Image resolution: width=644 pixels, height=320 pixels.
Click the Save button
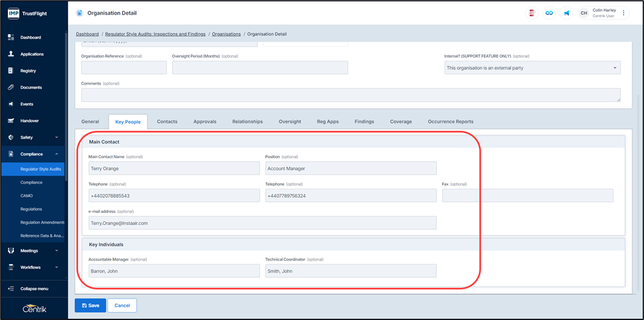pyautogui.click(x=90, y=305)
